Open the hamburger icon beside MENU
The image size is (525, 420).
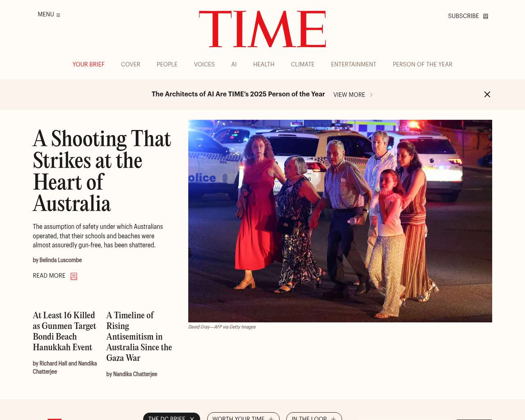click(58, 15)
